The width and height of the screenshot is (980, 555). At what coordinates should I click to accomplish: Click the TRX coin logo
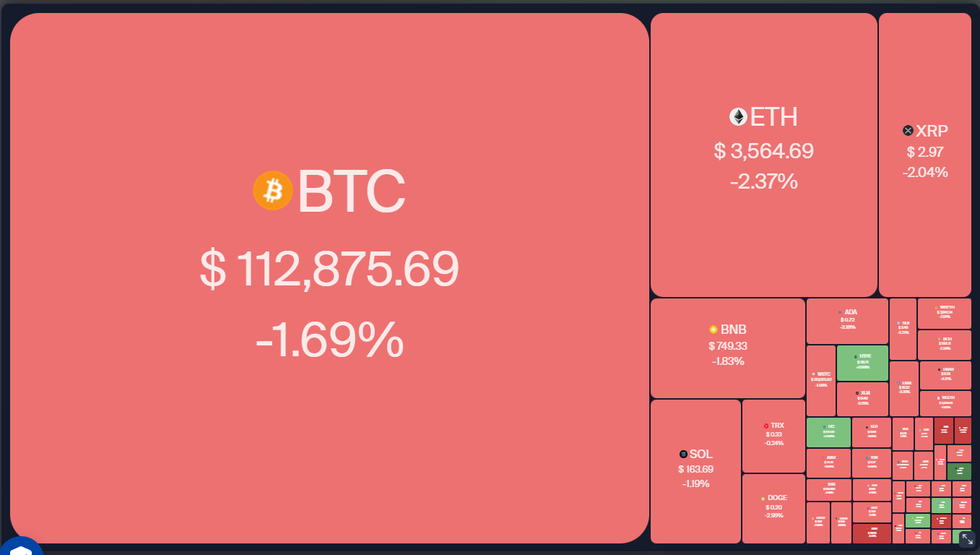coord(766,424)
